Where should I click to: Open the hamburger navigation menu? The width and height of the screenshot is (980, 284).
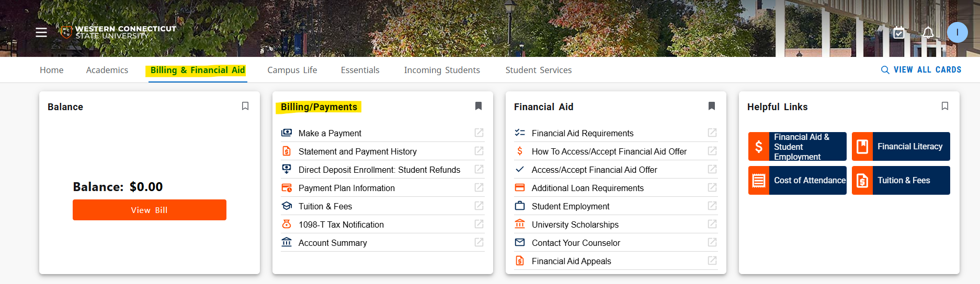coord(41,32)
